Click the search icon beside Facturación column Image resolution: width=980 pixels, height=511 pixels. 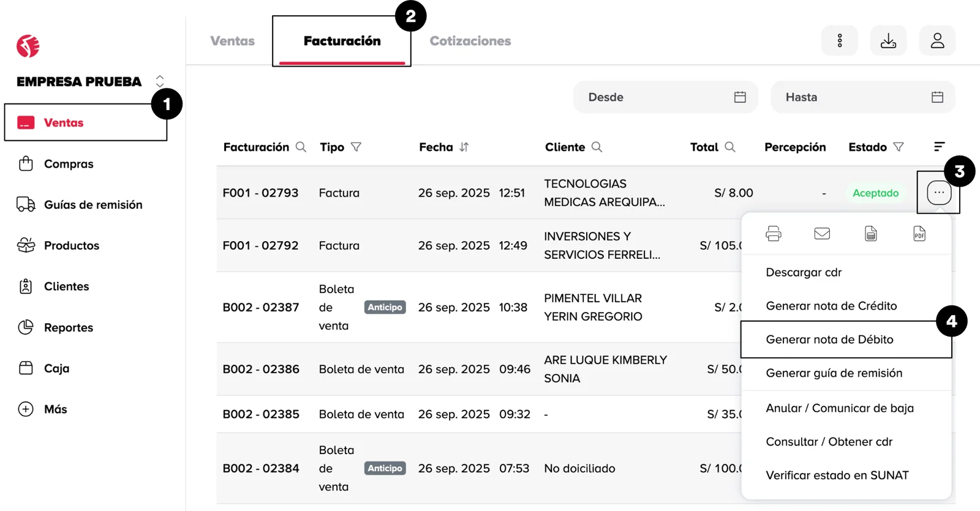[x=301, y=147]
